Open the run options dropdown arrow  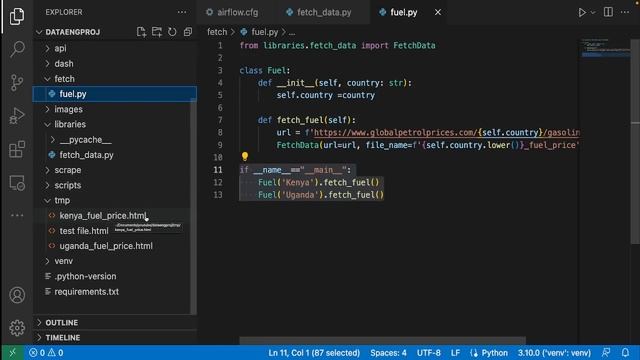click(593, 13)
